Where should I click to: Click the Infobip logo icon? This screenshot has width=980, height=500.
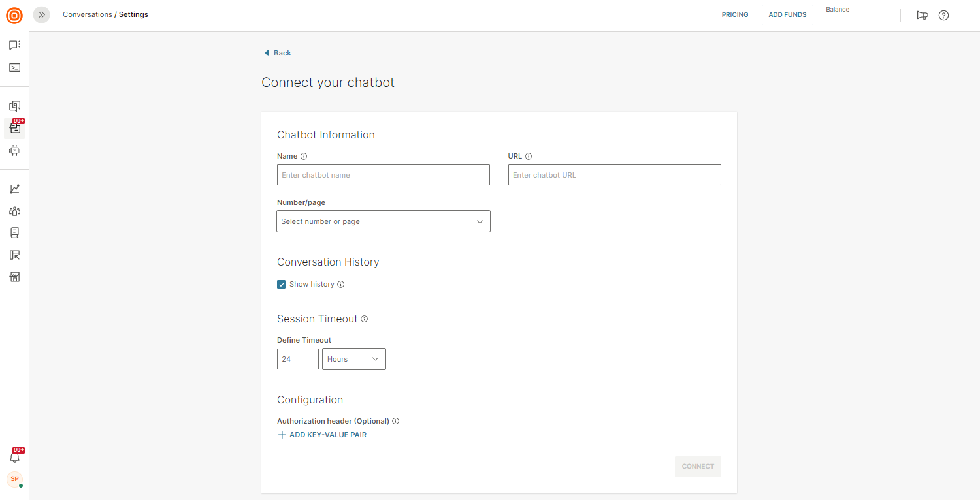(14, 16)
